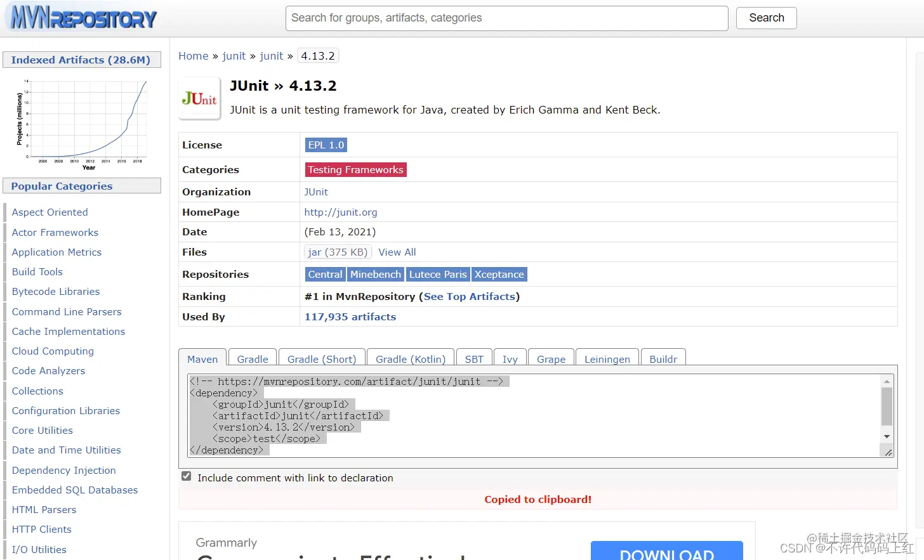Open the Home breadcrumb link
This screenshot has width=924, height=560.
pos(193,56)
